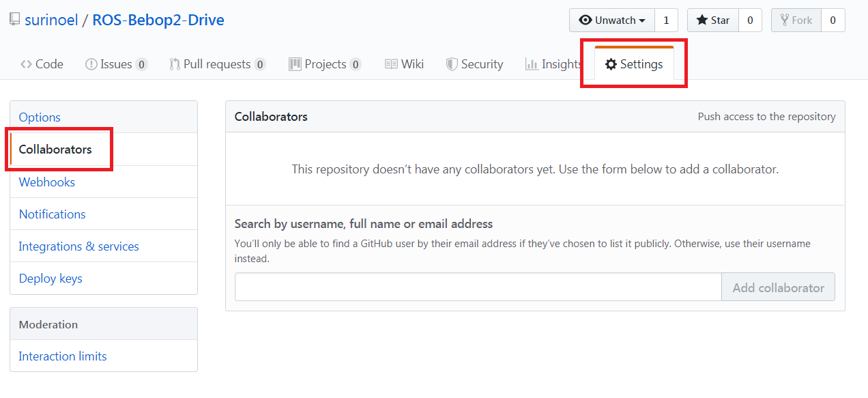Focus the collaborator search input field
Screen dimensions: 868x398
tap(478, 287)
